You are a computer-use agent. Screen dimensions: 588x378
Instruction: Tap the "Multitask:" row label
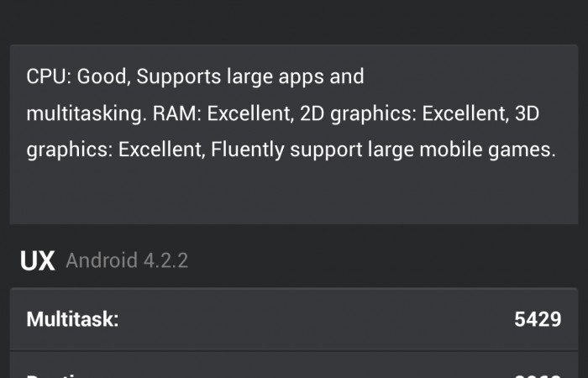pos(72,319)
